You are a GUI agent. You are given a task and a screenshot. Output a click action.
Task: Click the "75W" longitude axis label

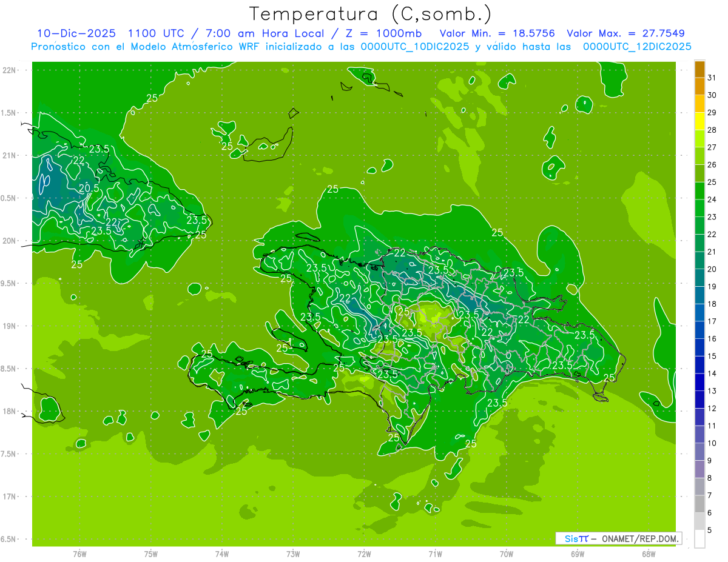tap(151, 554)
